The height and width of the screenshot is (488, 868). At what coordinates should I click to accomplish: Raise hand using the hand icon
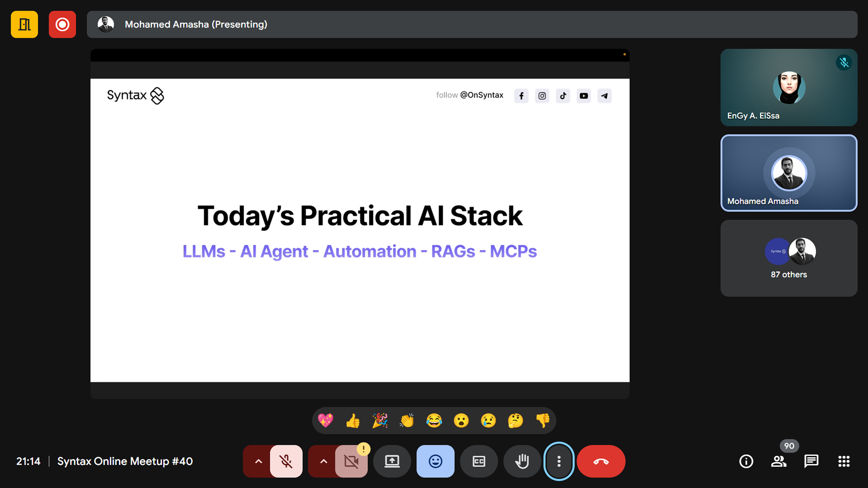522,461
